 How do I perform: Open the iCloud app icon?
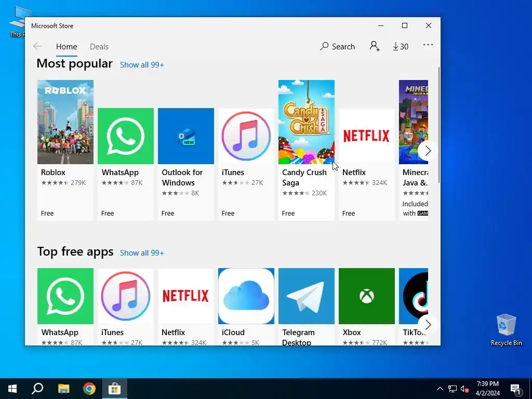(246, 296)
